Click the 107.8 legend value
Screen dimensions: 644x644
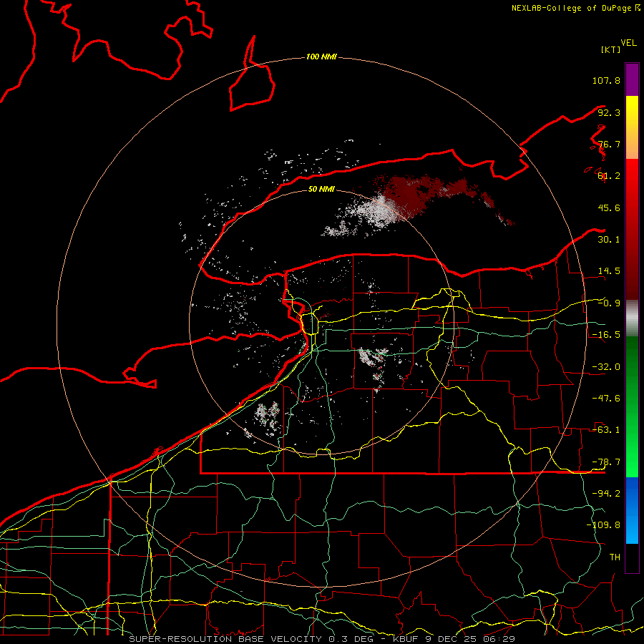606,80
